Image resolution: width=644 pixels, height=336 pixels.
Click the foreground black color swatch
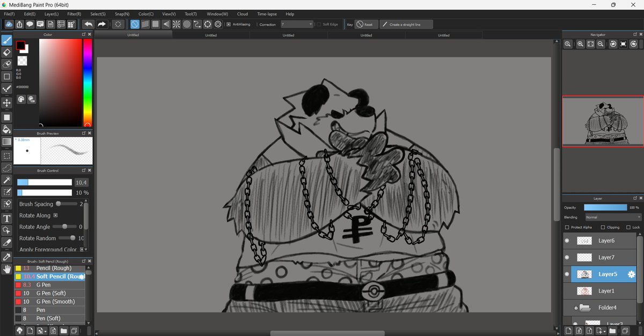20,45
